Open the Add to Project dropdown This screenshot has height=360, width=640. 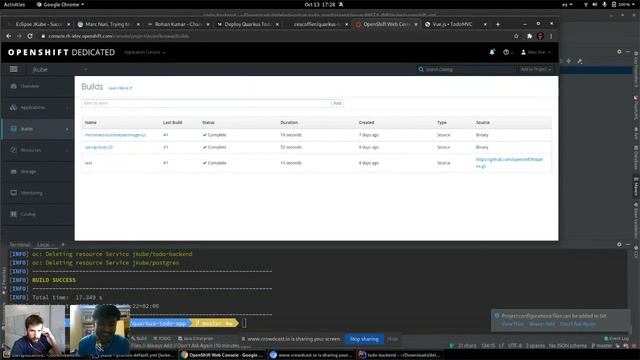coord(536,69)
